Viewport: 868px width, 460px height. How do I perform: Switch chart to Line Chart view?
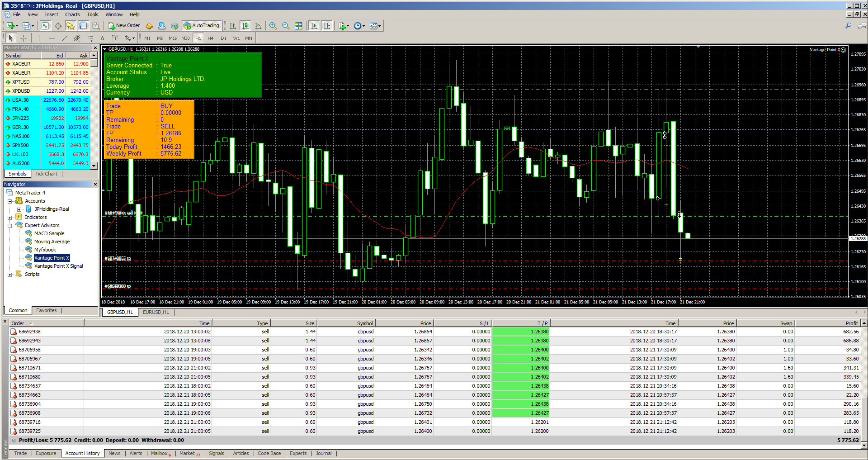point(258,26)
